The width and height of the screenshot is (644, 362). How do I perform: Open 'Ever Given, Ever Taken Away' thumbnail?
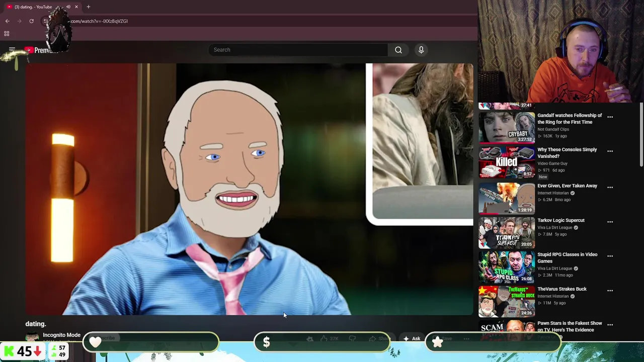point(507,198)
